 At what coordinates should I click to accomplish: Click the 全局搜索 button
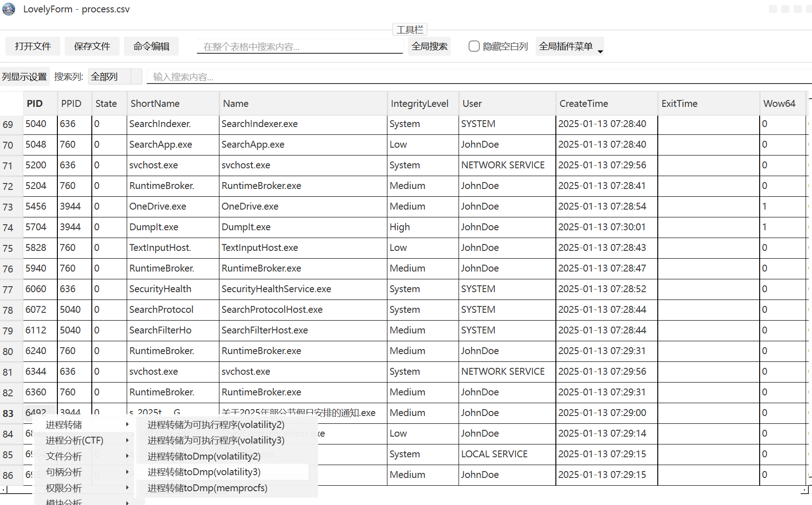coord(429,46)
